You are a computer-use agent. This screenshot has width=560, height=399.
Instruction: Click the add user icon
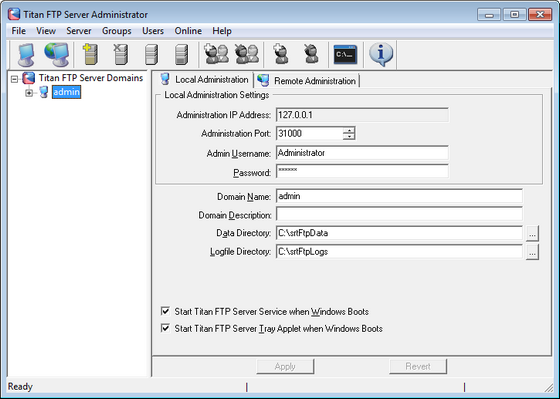point(281,54)
